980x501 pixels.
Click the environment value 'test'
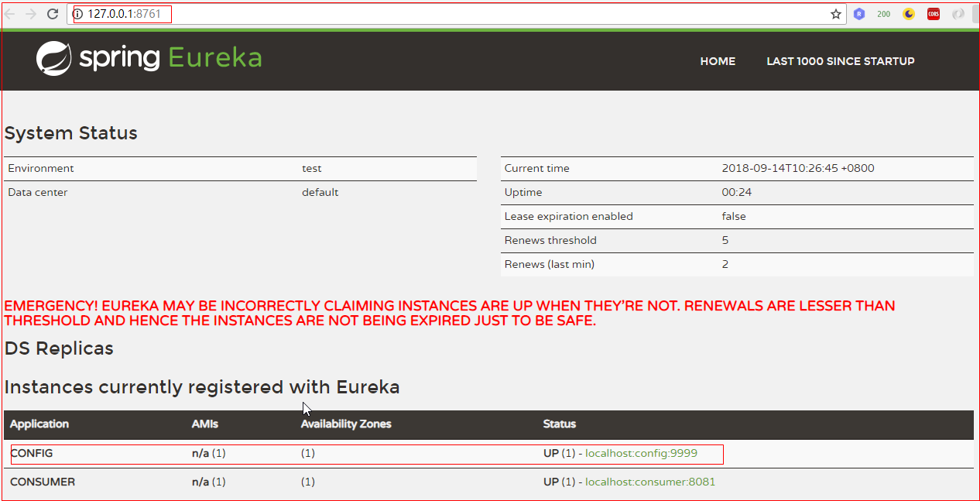[312, 168]
